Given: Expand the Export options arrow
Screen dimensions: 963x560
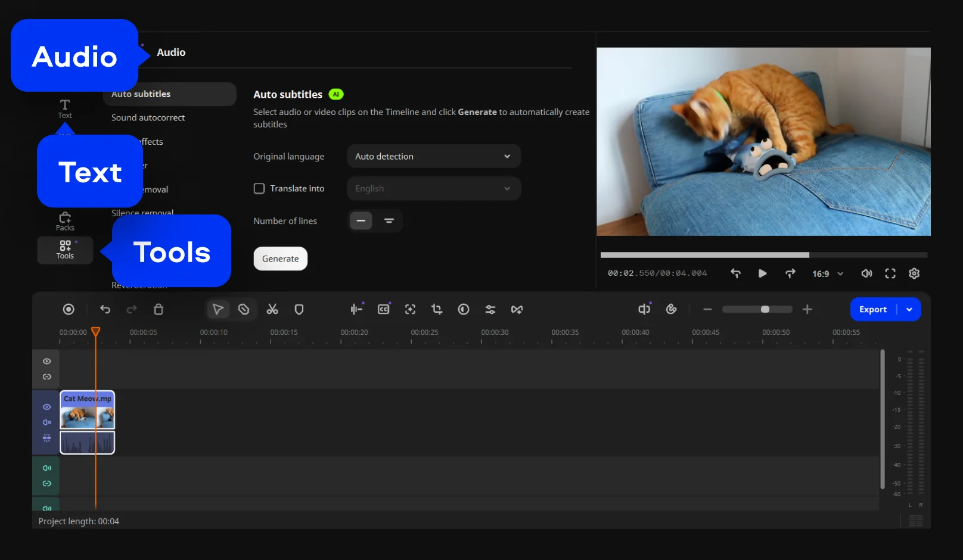Looking at the screenshot, I should (x=909, y=309).
